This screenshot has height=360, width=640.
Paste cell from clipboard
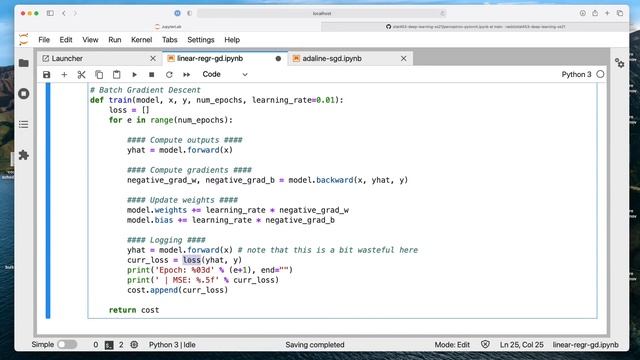click(x=117, y=75)
